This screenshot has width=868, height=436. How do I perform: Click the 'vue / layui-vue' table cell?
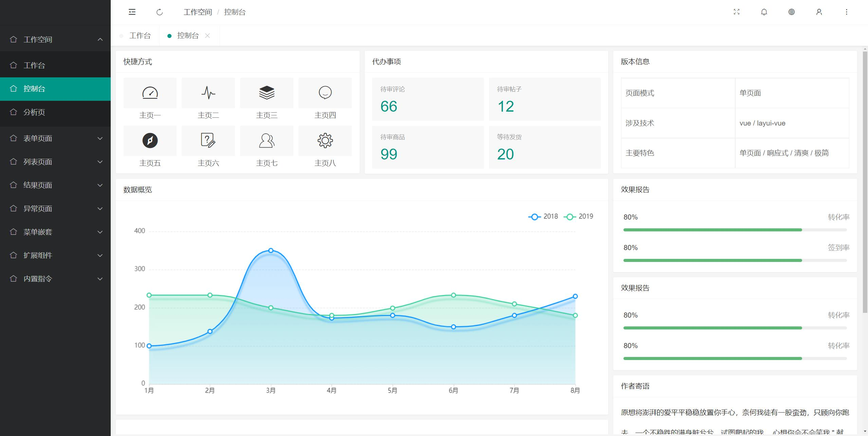click(x=792, y=123)
